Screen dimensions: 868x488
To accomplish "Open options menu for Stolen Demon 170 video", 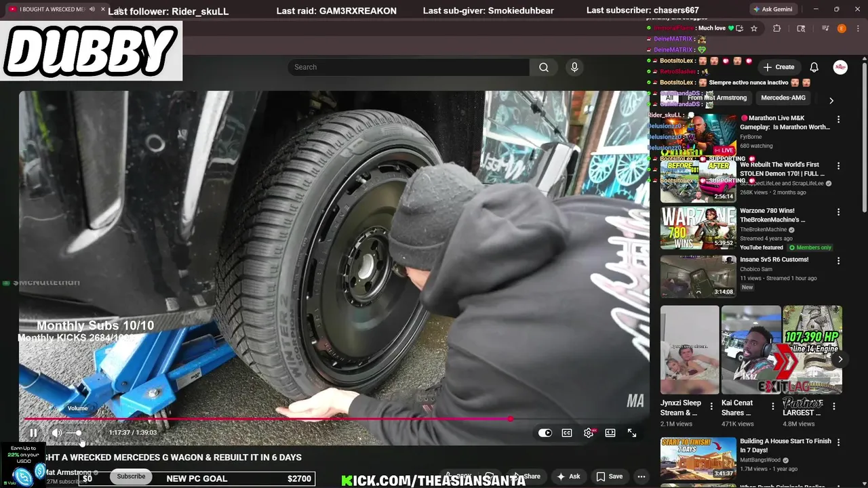I will 838,165.
